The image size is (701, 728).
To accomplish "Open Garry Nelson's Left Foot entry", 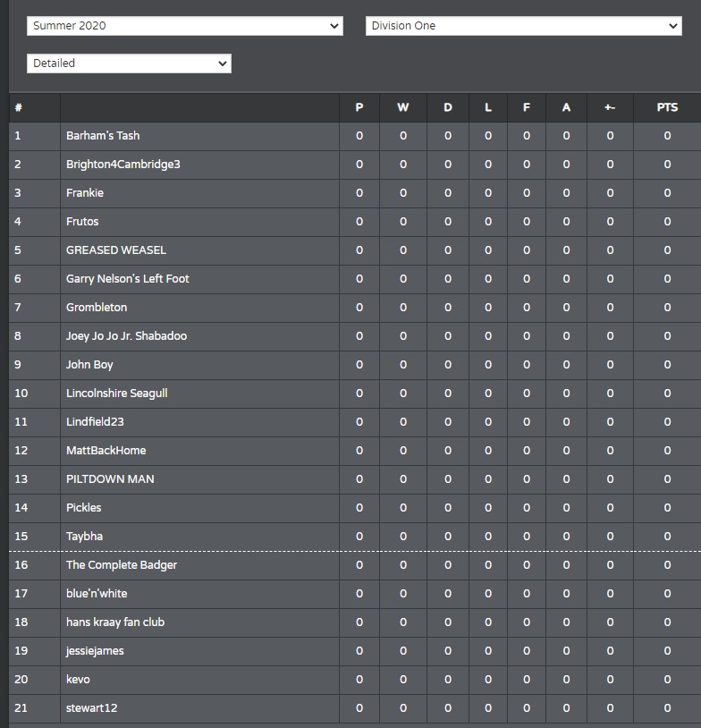I will coord(128,279).
